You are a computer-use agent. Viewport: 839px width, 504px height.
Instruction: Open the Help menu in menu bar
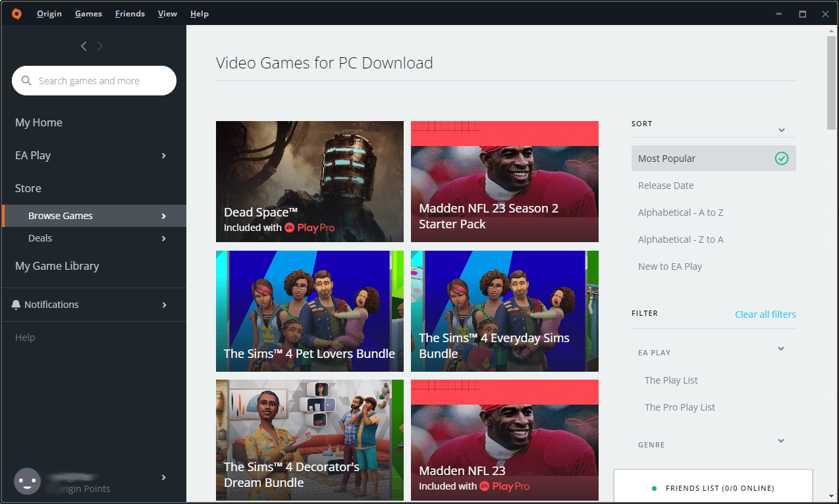coord(200,14)
